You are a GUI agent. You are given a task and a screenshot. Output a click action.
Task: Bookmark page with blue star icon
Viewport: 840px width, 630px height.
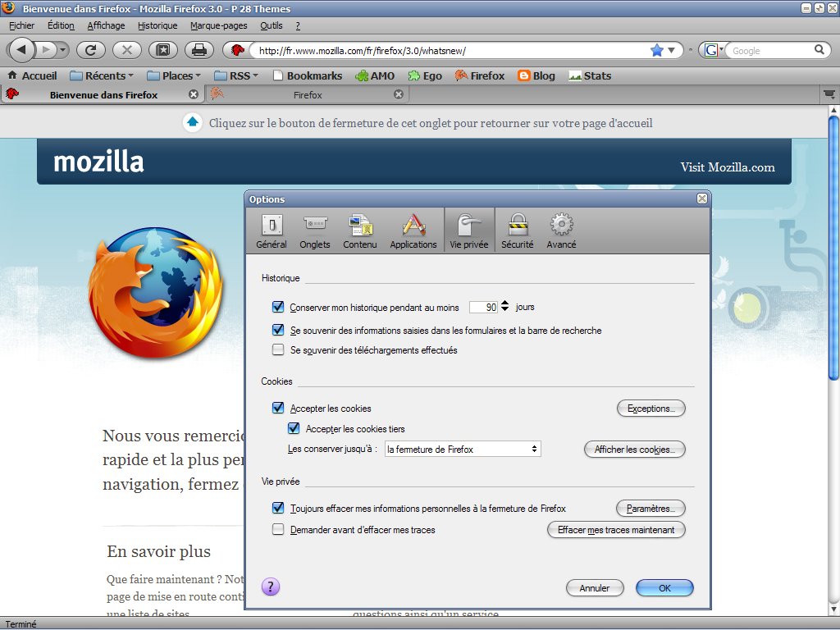click(x=657, y=50)
